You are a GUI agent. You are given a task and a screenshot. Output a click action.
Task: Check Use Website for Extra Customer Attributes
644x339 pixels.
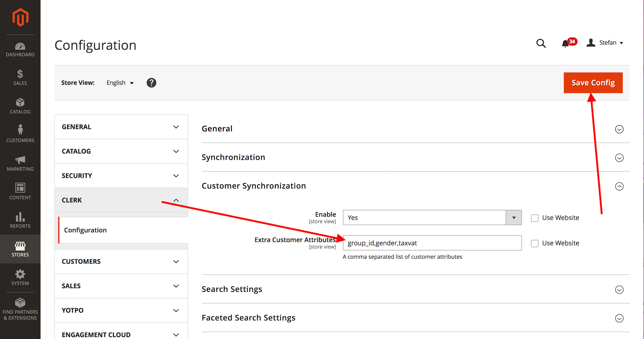(x=535, y=244)
